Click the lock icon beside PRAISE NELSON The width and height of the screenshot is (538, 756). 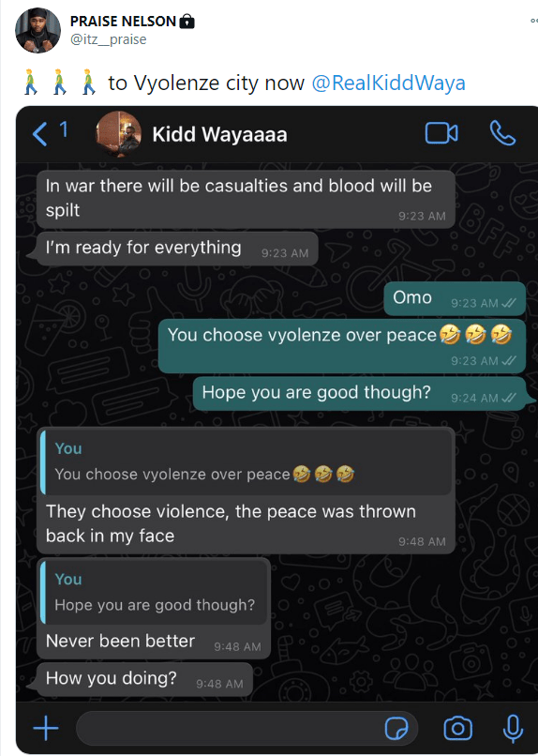point(187,22)
